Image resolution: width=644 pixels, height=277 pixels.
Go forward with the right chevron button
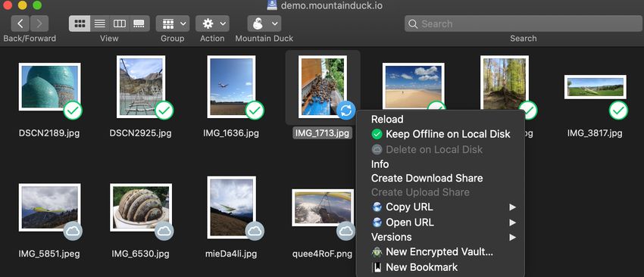[39, 23]
